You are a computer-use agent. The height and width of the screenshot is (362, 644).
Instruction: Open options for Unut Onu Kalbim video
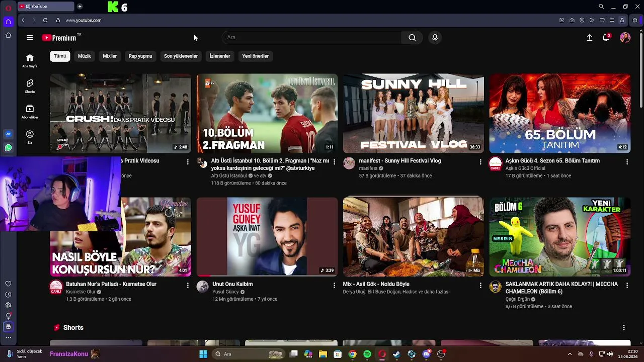tap(334, 285)
